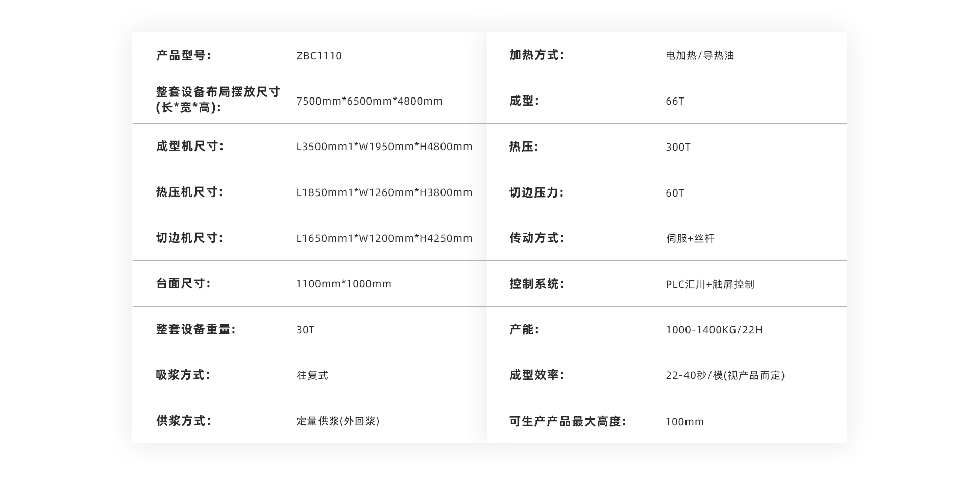This screenshot has width=980, height=488.
Task: Click the 成型机尺寸 label
Action: [x=190, y=147]
